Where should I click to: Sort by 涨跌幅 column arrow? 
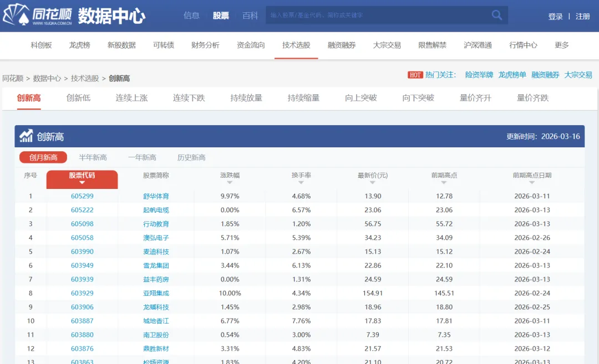point(230,183)
